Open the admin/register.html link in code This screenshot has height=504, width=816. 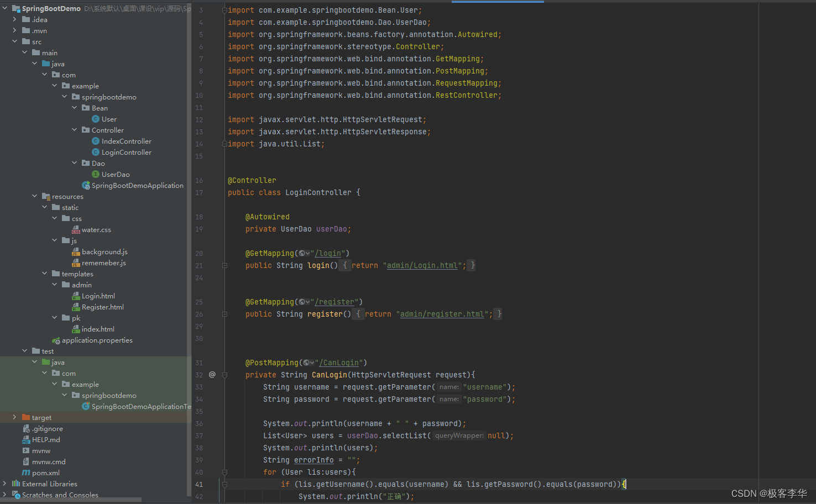point(442,314)
